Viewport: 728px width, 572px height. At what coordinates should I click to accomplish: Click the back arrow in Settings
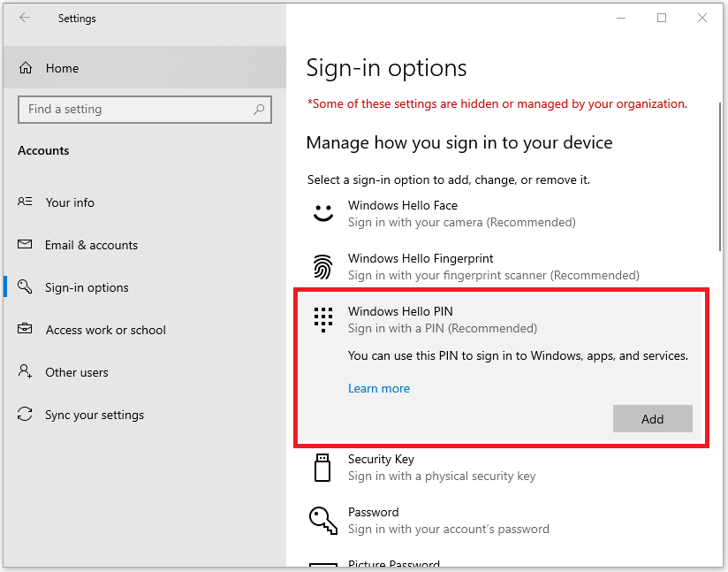[24, 18]
